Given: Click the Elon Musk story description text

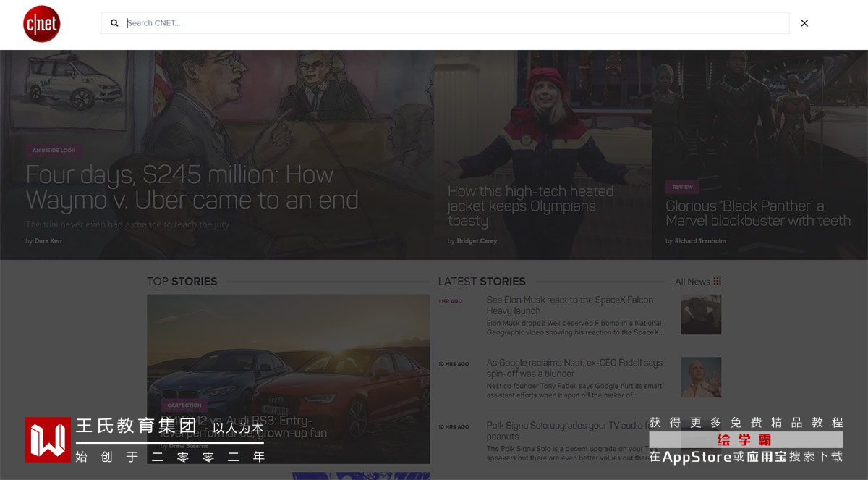Looking at the screenshot, I should (574, 328).
